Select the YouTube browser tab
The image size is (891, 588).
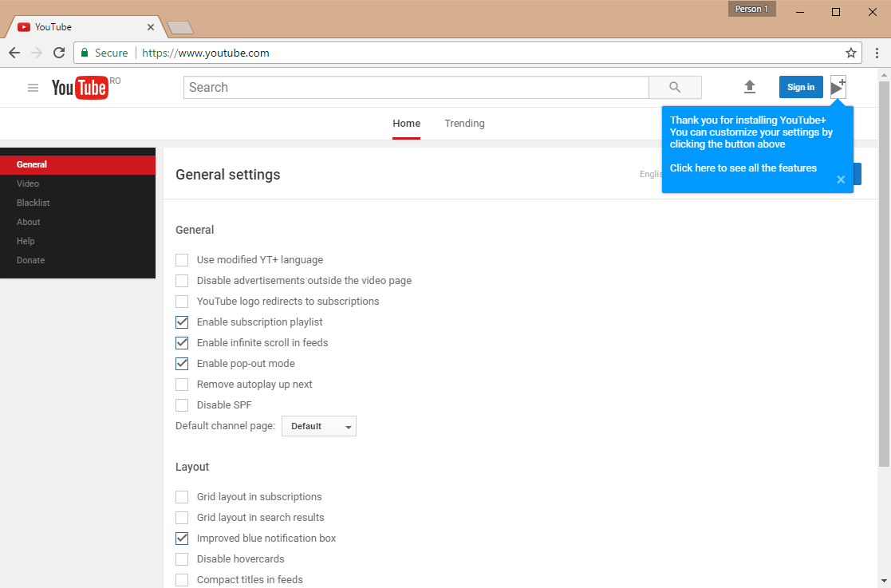pos(85,26)
